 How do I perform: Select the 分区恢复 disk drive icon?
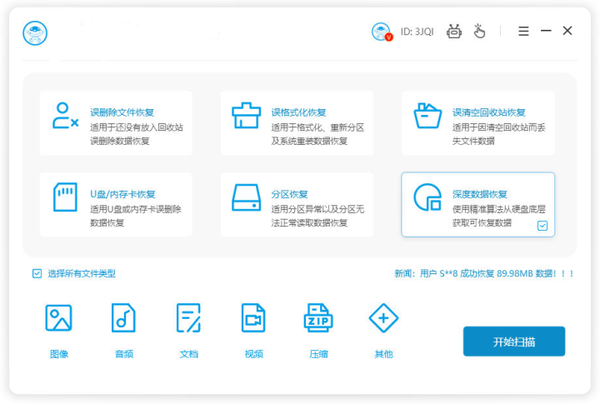tap(246, 197)
